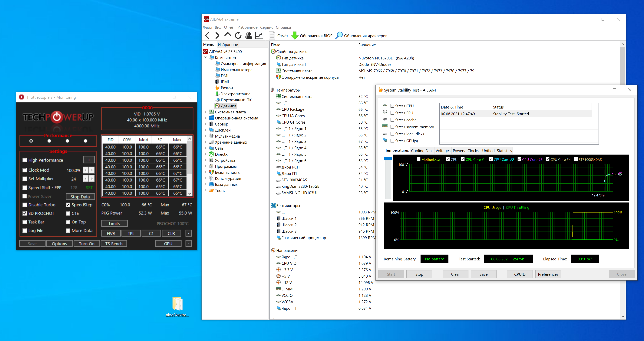644x341 pixels.
Task: Expand the Системная плата tree node
Action: click(206, 112)
